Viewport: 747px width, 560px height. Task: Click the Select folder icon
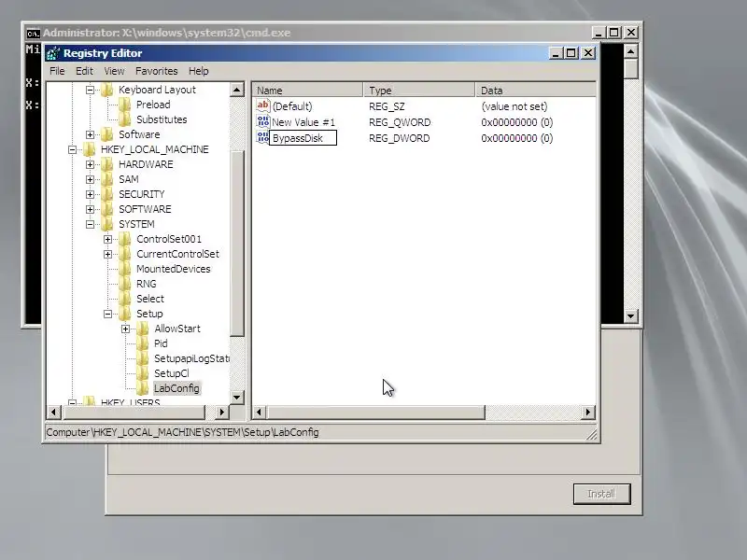point(125,299)
